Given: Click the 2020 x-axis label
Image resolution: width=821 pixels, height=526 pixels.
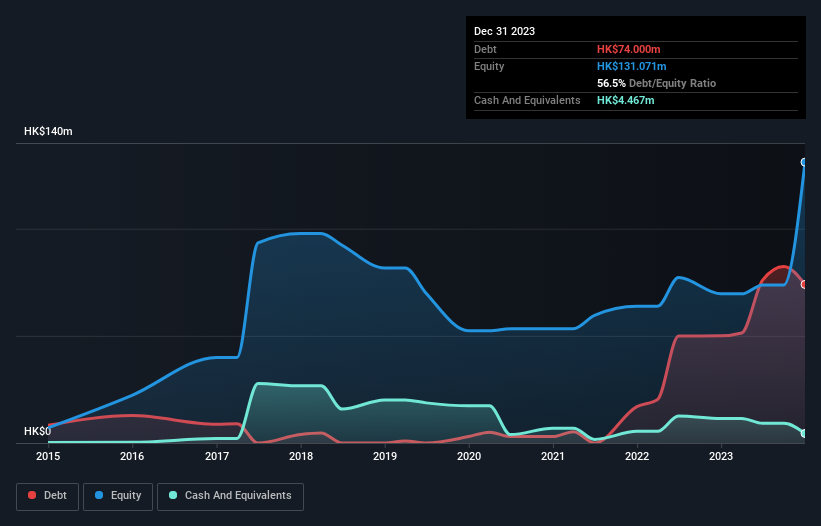Looking at the screenshot, I should (x=469, y=456).
